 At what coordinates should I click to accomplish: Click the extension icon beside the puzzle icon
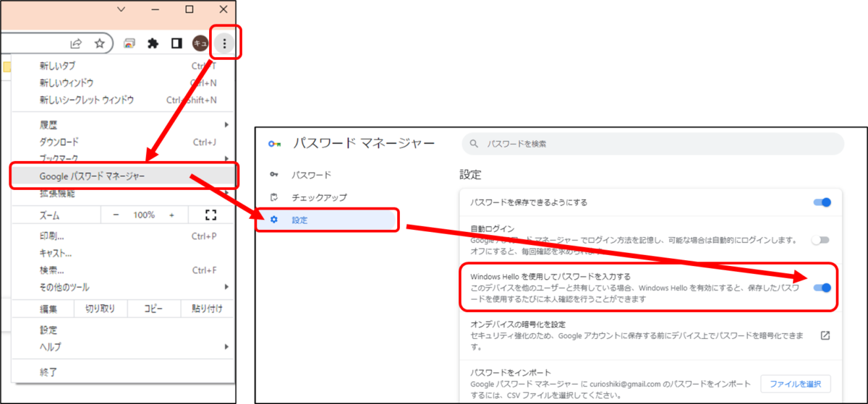coord(129,44)
